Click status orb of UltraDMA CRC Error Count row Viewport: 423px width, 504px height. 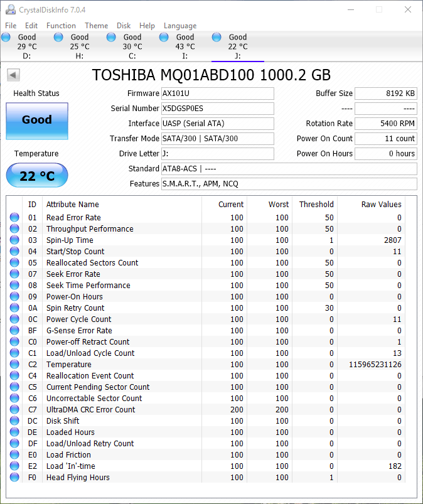pyautogui.click(x=14, y=409)
